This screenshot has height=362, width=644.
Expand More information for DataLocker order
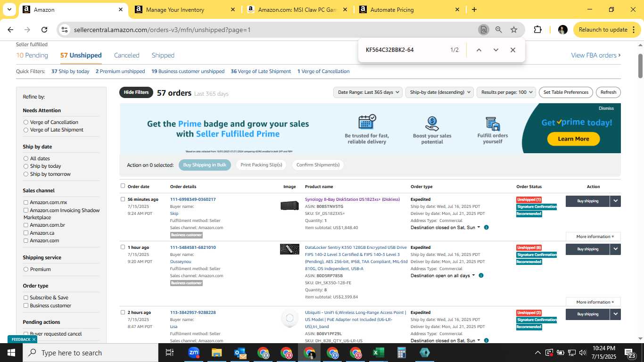point(593,302)
